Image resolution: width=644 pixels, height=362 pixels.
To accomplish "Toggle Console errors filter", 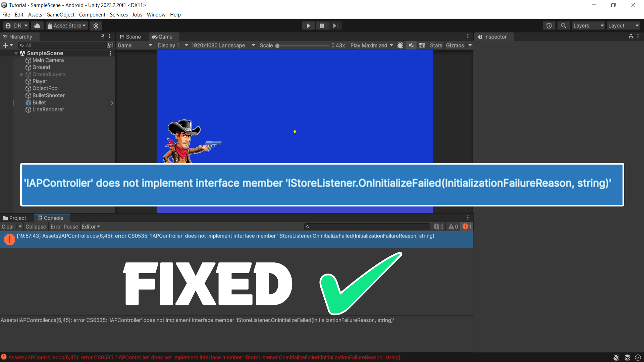I will [467, 227].
